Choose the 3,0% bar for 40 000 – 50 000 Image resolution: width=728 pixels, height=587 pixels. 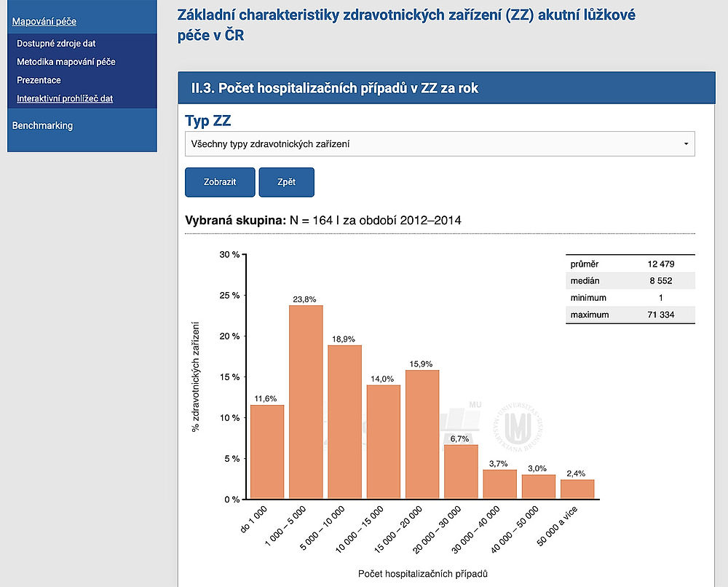538,486
